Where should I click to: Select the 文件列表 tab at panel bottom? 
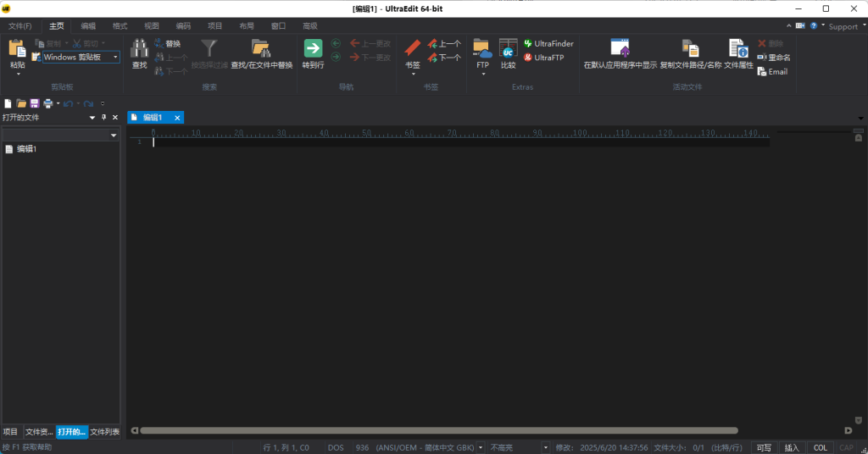104,432
